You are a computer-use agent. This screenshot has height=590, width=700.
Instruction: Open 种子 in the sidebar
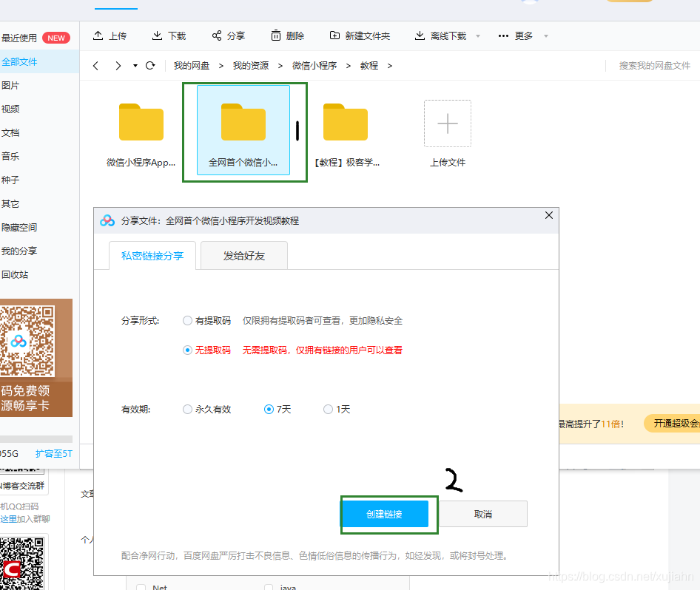(39, 180)
